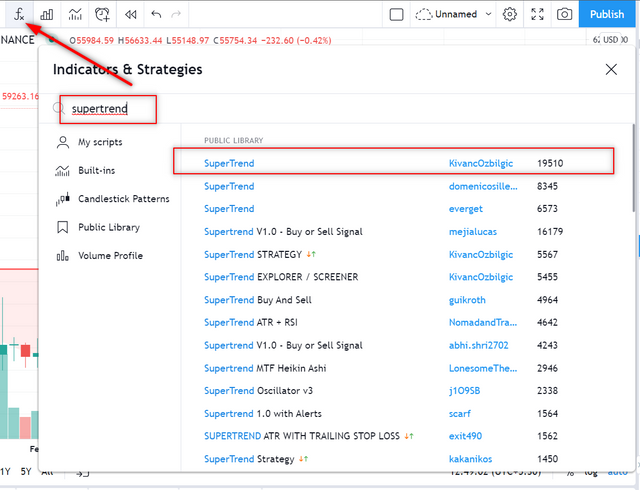Click the search magnifier icon

59,108
